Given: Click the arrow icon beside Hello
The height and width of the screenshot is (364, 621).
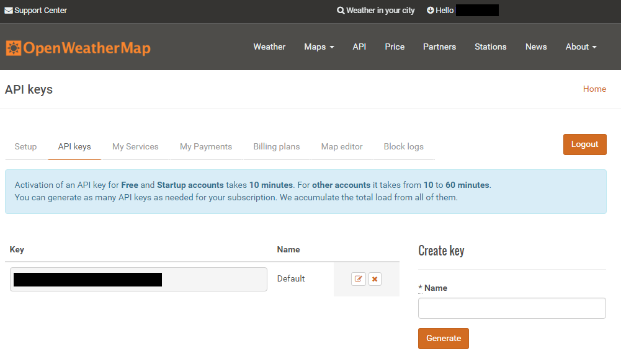Looking at the screenshot, I should pos(430,11).
